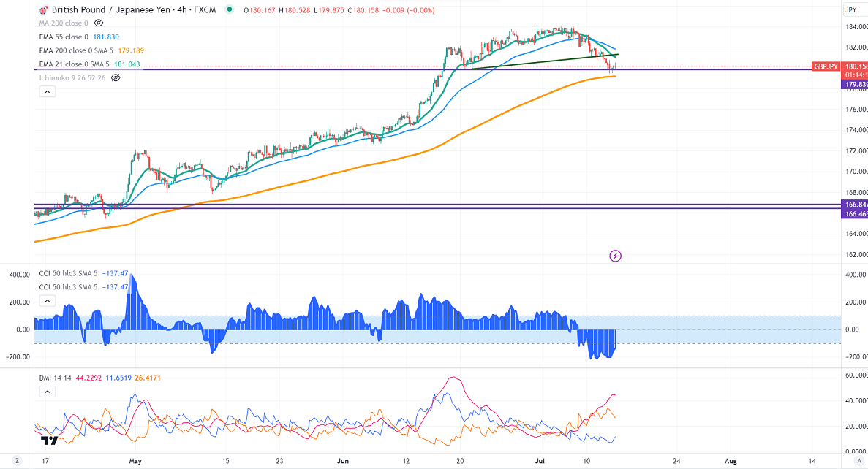Collapse the DMI pane legend
This screenshot has width=868, height=469.
click(x=47, y=392)
